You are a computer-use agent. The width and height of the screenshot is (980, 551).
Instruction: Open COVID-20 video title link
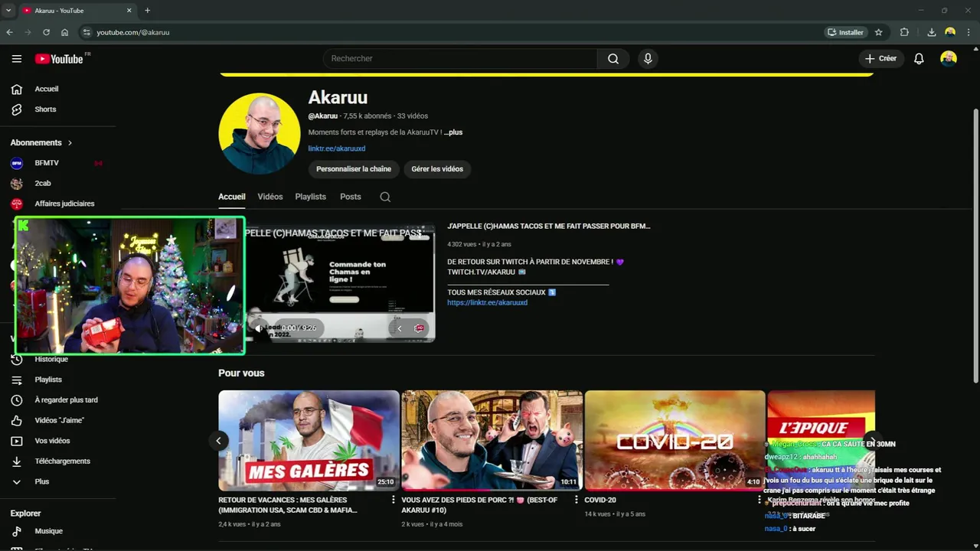point(600,500)
